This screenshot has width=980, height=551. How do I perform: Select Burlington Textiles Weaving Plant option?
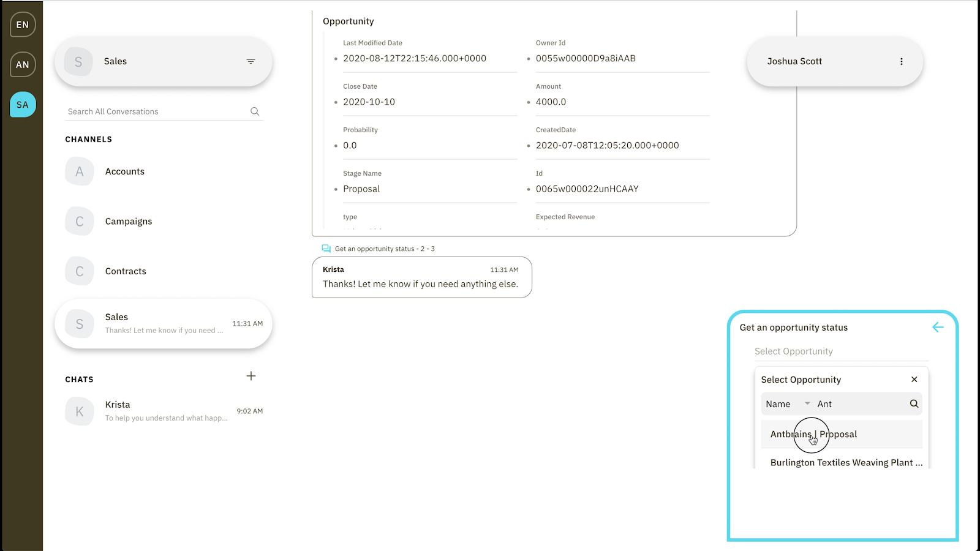click(845, 462)
